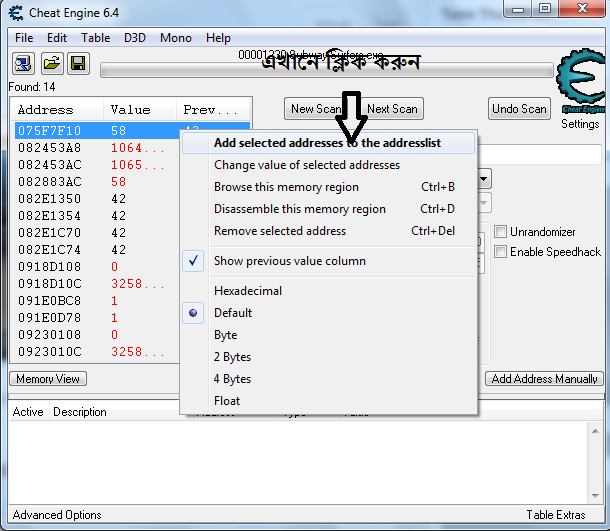Image resolution: width=610 pixels, height=531 pixels.
Task: Click the scan progress bar
Action: point(327,71)
